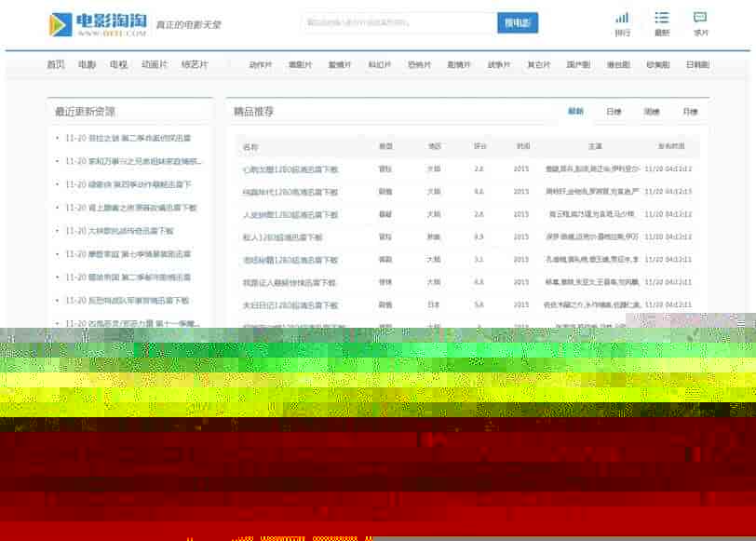
Task: Click the 电影淘淘 site logo
Action: point(98,24)
